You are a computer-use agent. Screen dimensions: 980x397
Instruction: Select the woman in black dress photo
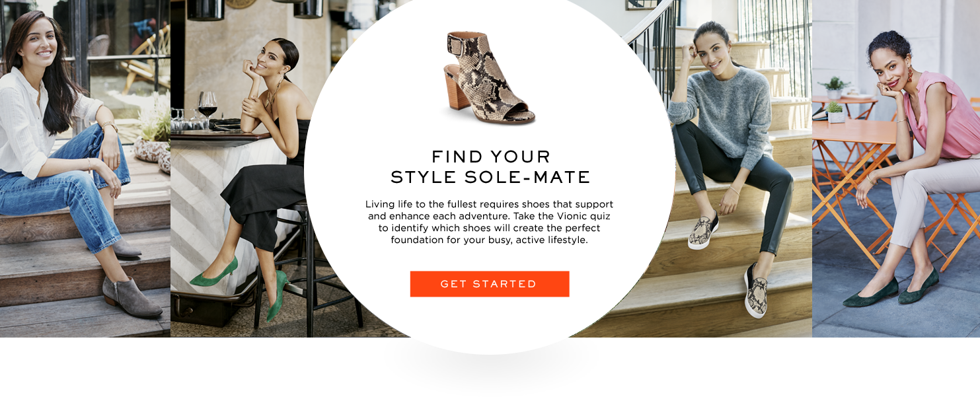click(x=264, y=168)
